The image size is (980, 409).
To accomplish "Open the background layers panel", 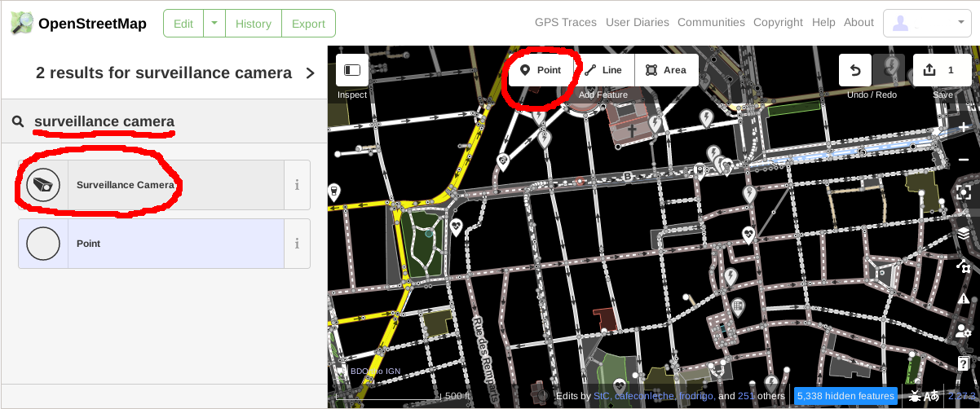I will pos(964,234).
